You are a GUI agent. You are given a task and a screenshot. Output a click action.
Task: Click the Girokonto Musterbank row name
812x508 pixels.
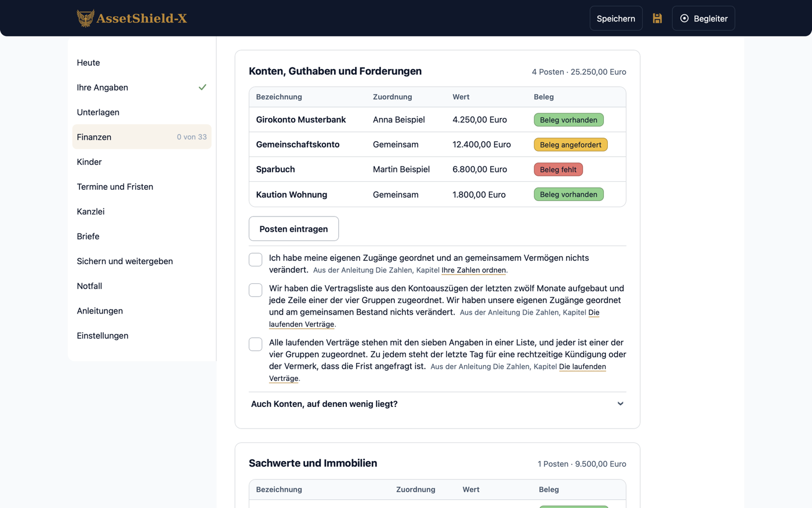[x=301, y=120]
